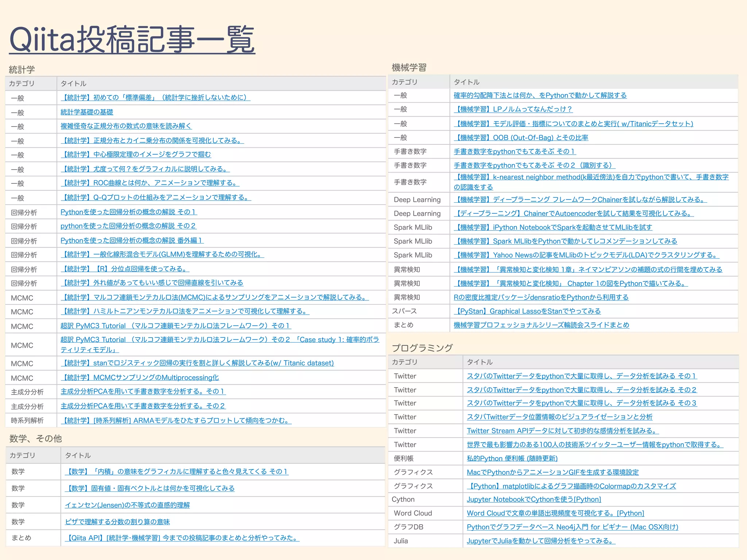The height and width of the screenshot is (560, 747).
Task: Open the OOB (Out-Of-Bag) article link
Action: (520, 137)
